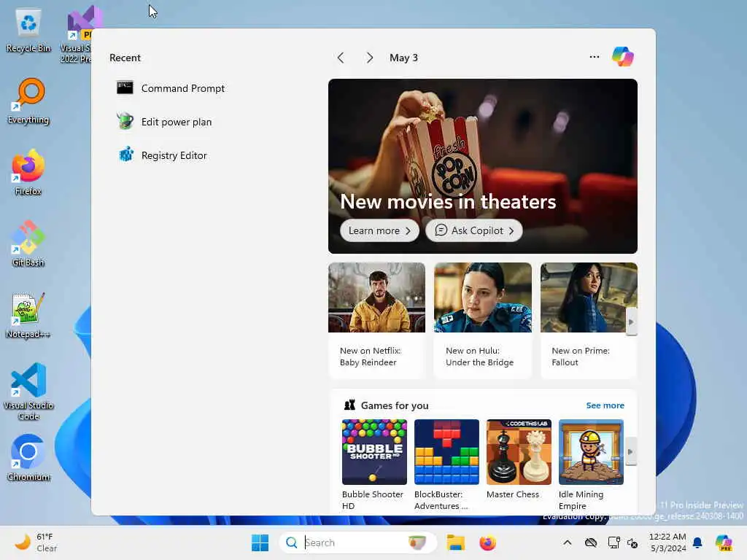The height and width of the screenshot is (560, 747).
Task: Open the three-dot options menu in the search panel
Action: coord(594,57)
